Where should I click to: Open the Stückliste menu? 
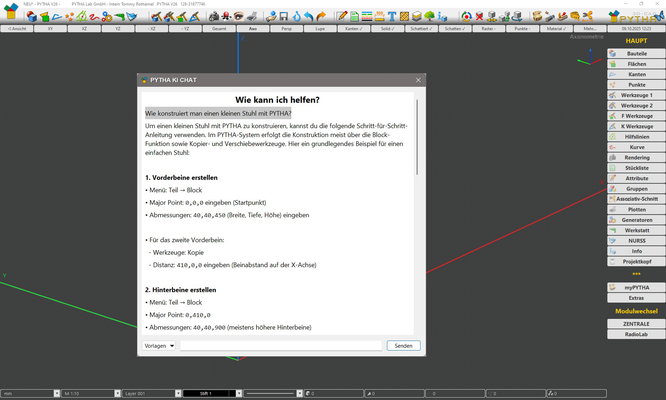click(x=636, y=168)
